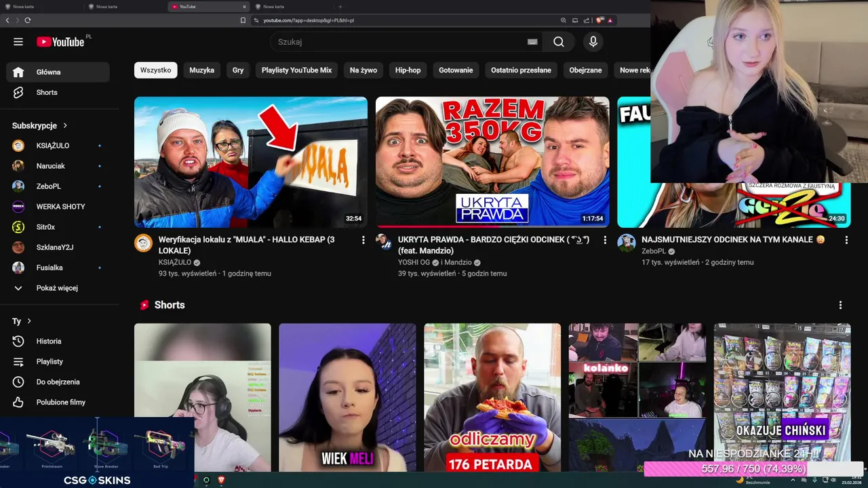Select the Muzyka filter chip
This screenshot has height=488, width=868.
coord(201,70)
